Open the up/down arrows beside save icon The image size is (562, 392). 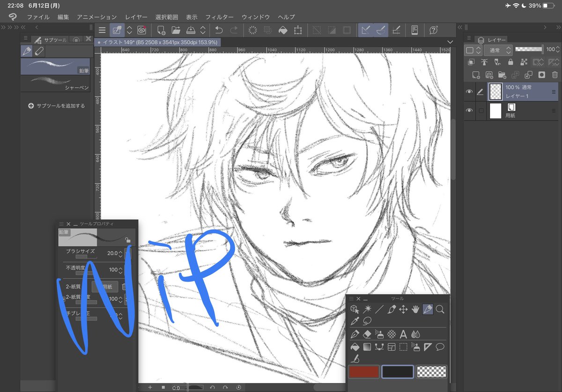click(203, 30)
